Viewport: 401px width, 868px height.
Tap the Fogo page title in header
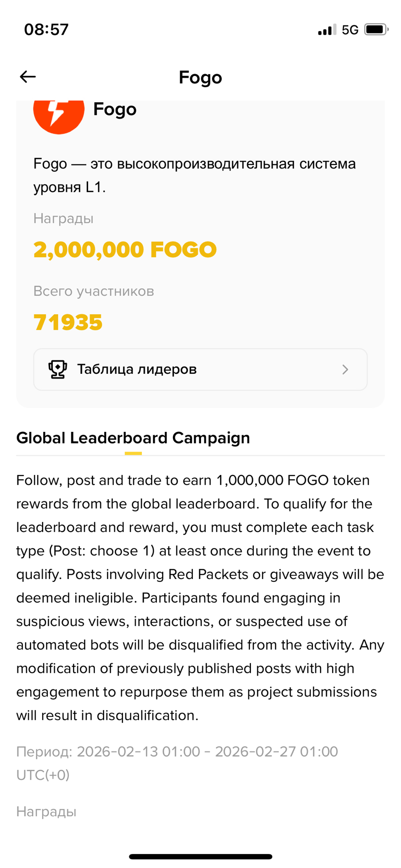(200, 77)
